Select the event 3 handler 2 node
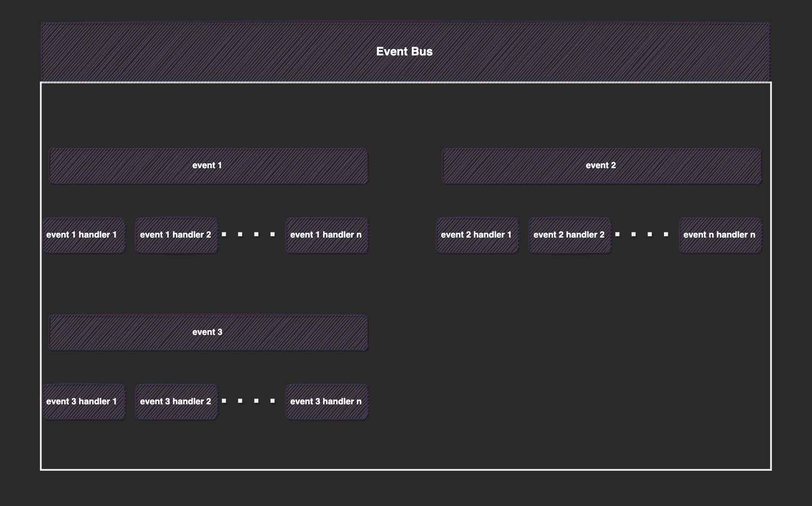Viewport: 812px width, 506px height. coord(176,401)
